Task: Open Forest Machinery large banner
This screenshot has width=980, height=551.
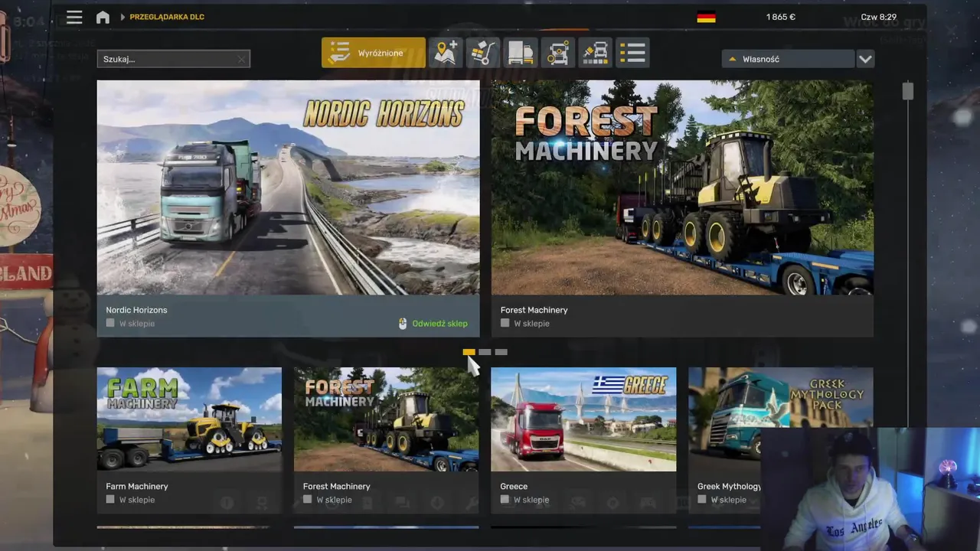Action: (x=682, y=187)
